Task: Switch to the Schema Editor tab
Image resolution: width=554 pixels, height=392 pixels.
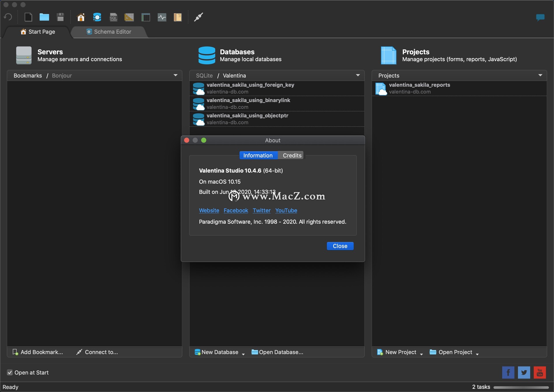Action: click(108, 31)
